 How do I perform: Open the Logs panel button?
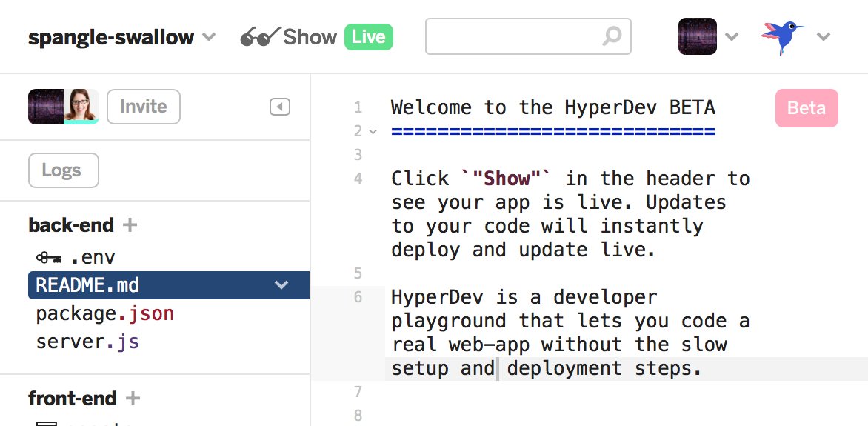[x=64, y=170]
